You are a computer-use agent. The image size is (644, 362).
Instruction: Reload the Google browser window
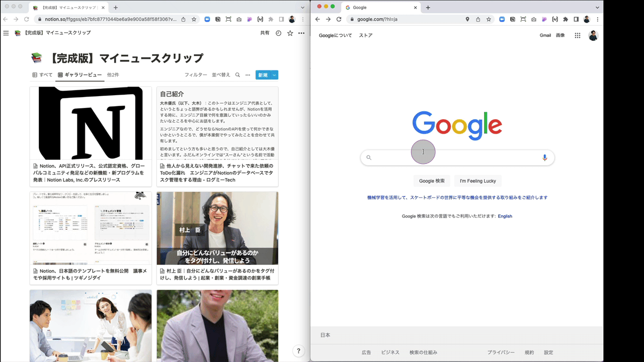coord(339,19)
